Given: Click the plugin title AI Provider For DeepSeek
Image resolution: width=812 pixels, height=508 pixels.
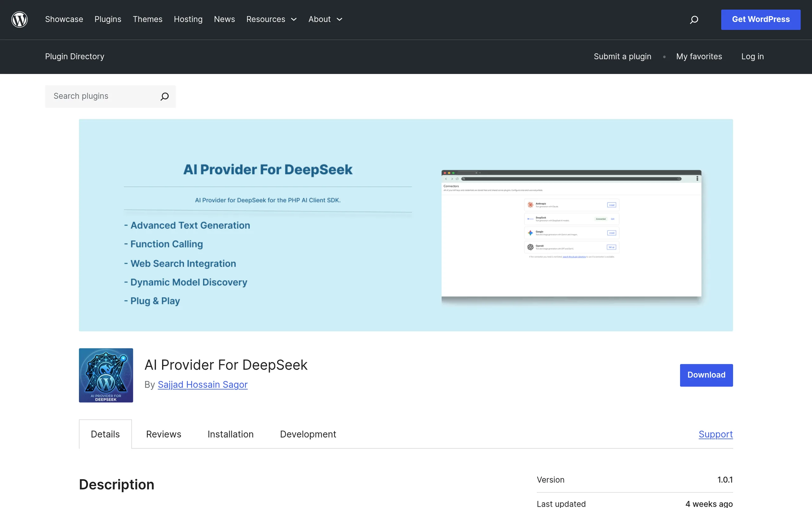Looking at the screenshot, I should point(226,365).
